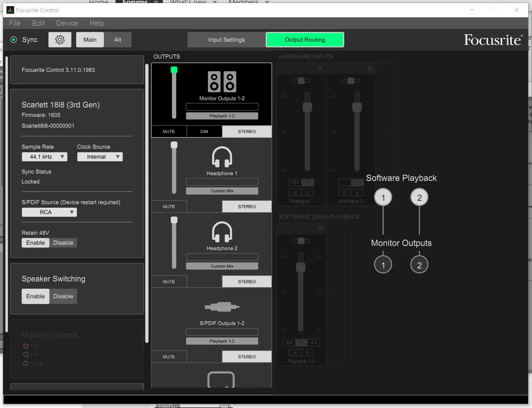The width and height of the screenshot is (532, 408).
Task: Remove Analogue 2 channel with its X
Action: 370,69
